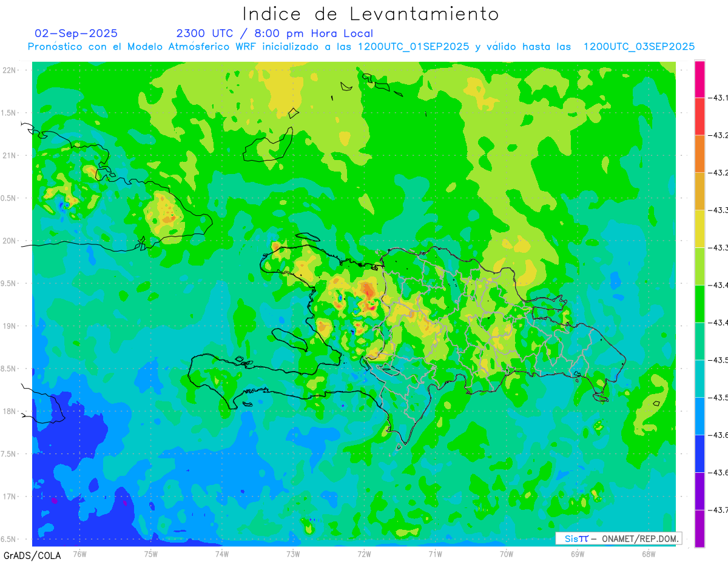728x562 pixels.
Task: Select the '69W' longitude label
Action: click(578, 554)
